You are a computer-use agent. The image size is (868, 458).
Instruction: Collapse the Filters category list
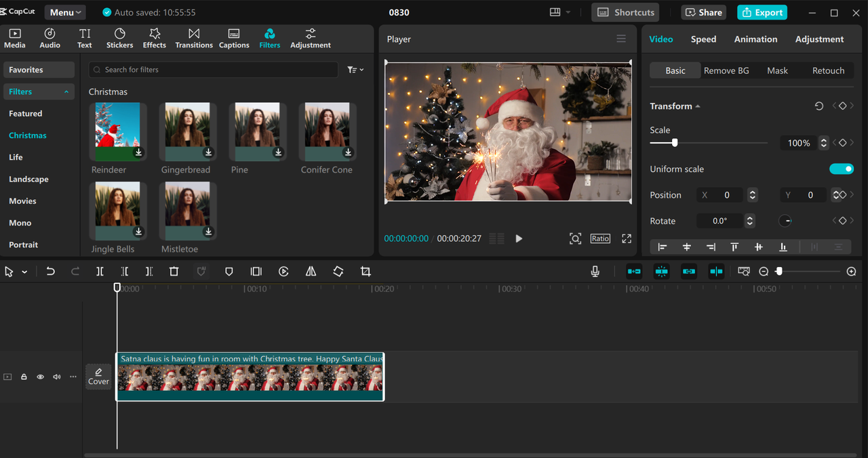click(x=66, y=92)
